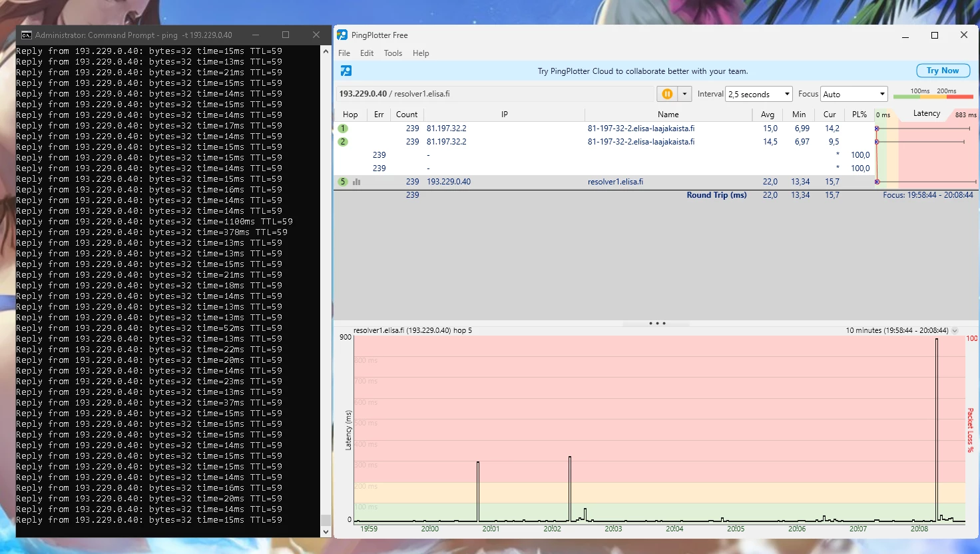Click hop 2 name elisa-laajakaista.fi cell
Image resolution: width=980 pixels, height=554 pixels.
(x=641, y=142)
